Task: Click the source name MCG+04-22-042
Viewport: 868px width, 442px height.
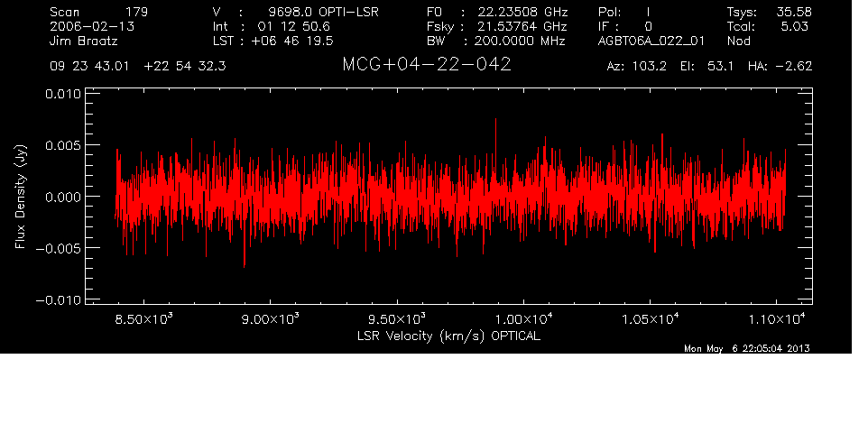Action: [x=427, y=65]
